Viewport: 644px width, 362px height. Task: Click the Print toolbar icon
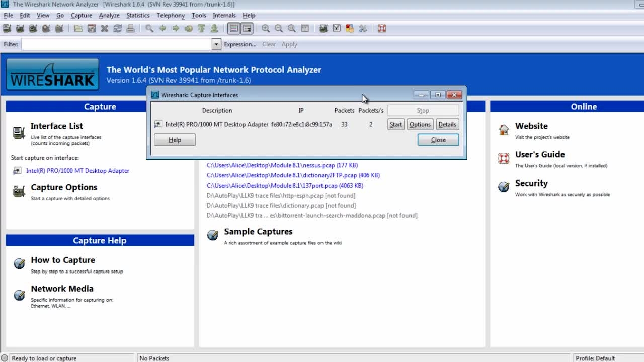tap(131, 29)
